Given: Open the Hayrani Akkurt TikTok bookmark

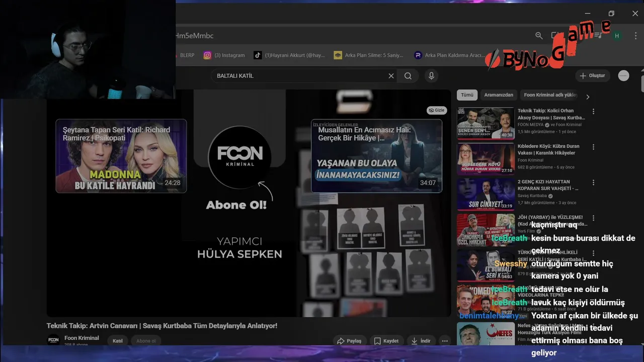Looking at the screenshot, I should [x=290, y=55].
